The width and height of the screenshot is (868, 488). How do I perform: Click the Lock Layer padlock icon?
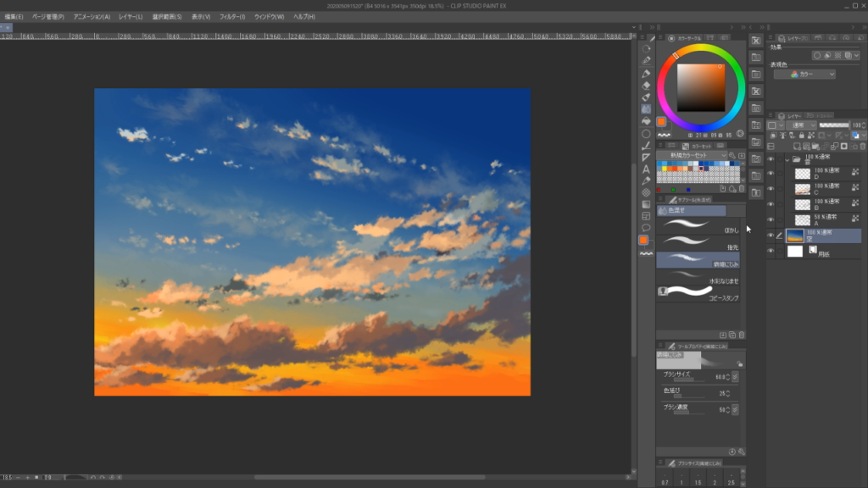tap(802, 136)
